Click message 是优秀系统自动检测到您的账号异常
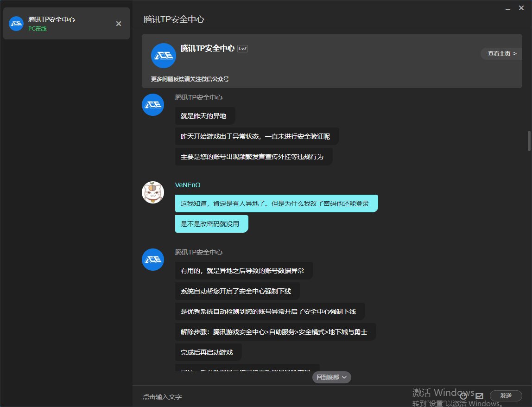The height and width of the screenshot is (407, 532). [270, 311]
